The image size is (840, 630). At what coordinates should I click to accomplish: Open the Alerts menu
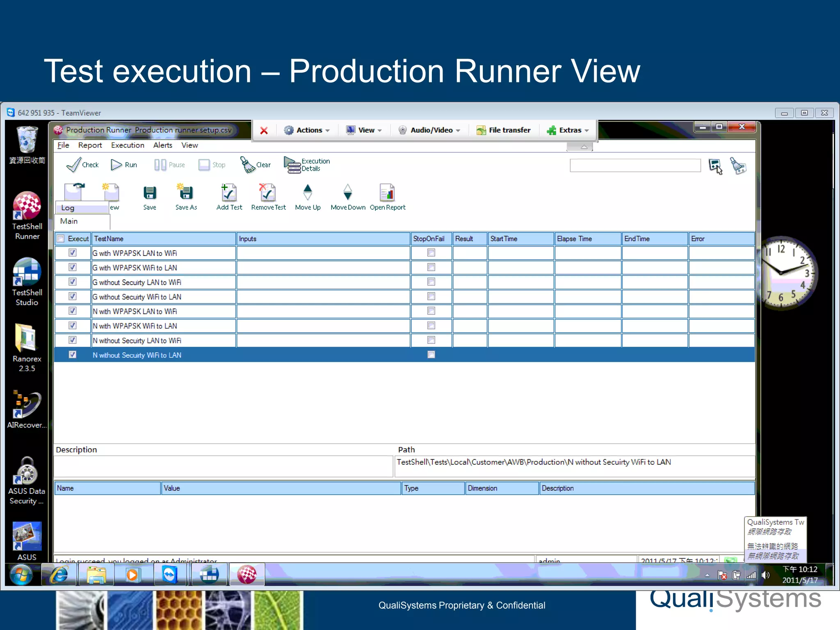tap(163, 145)
